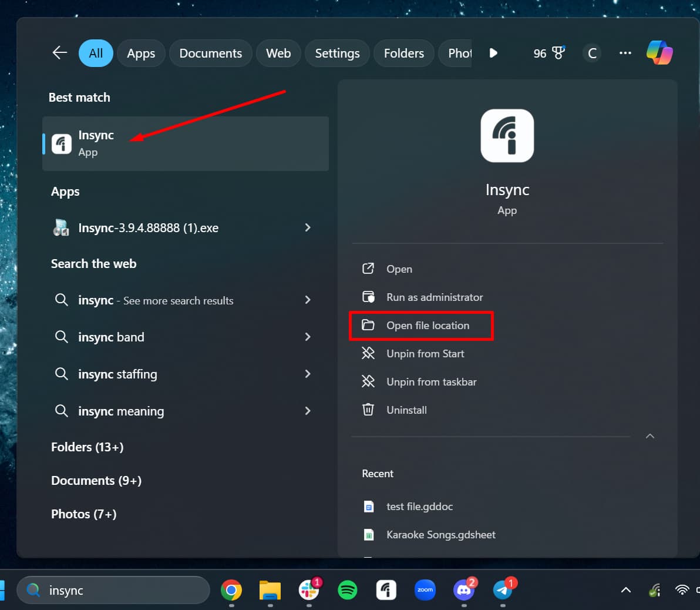This screenshot has width=700, height=610.
Task: Collapse the actions list with up chevron
Action: (650, 436)
